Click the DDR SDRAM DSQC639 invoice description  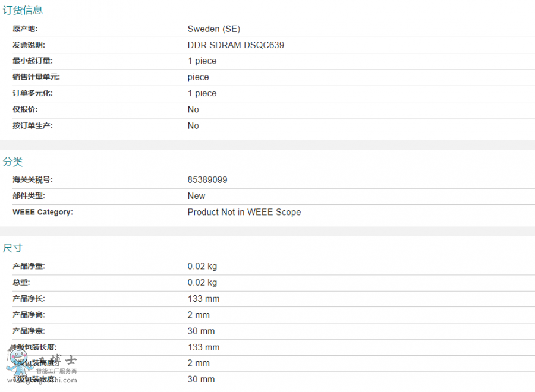pos(240,45)
